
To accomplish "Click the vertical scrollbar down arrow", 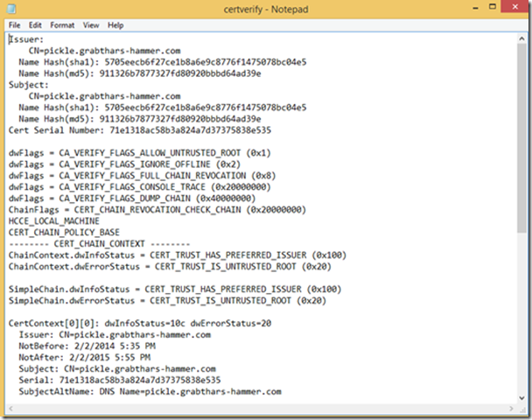I will tap(521, 398).
